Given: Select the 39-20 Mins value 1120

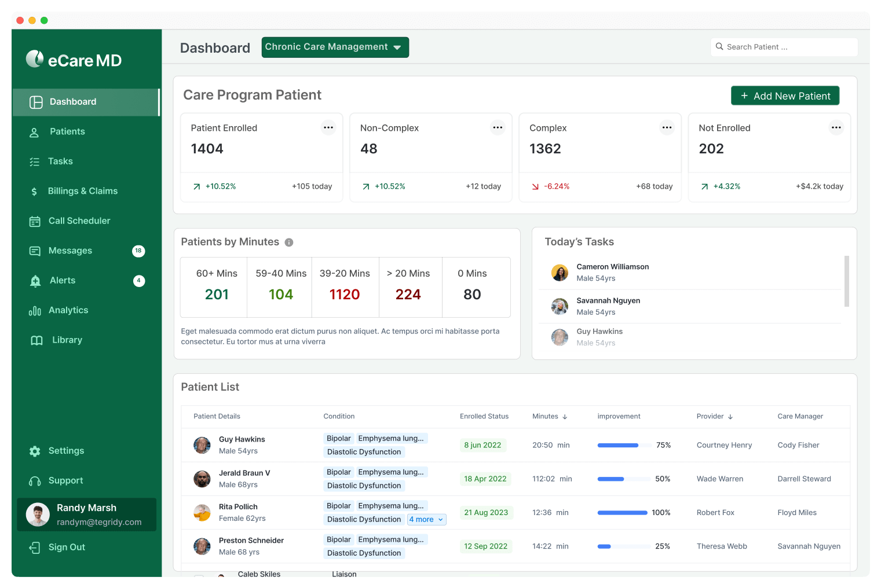Looking at the screenshot, I should [x=345, y=295].
